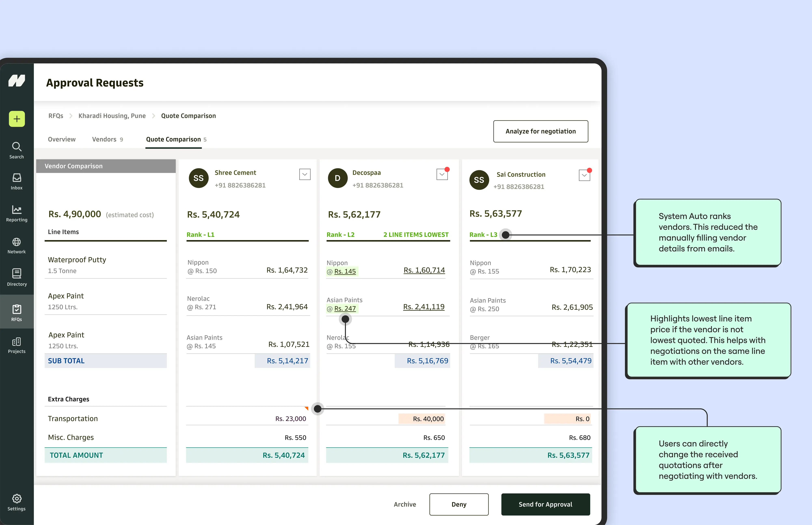Expand Decospaa vendor dropdown
The height and width of the screenshot is (525, 812).
[442, 174]
